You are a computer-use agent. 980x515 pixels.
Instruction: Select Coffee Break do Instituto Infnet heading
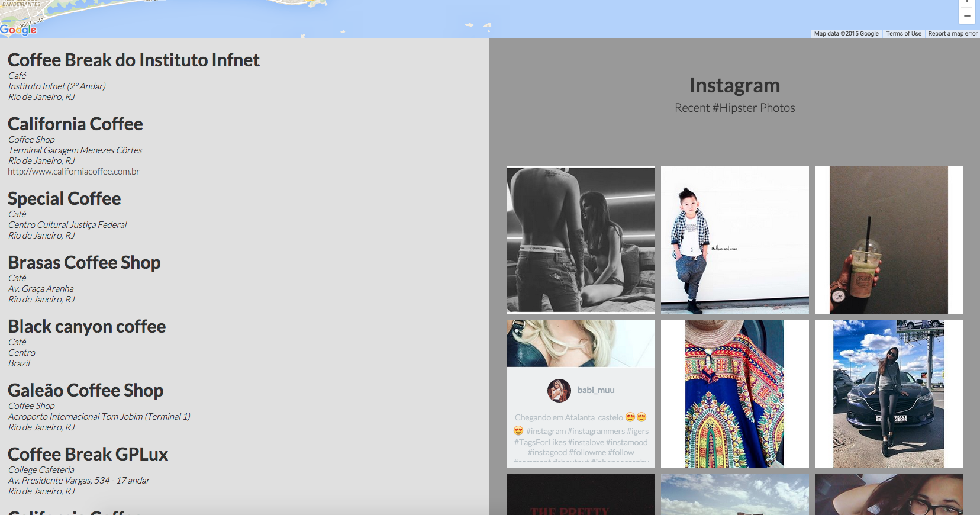tap(134, 60)
